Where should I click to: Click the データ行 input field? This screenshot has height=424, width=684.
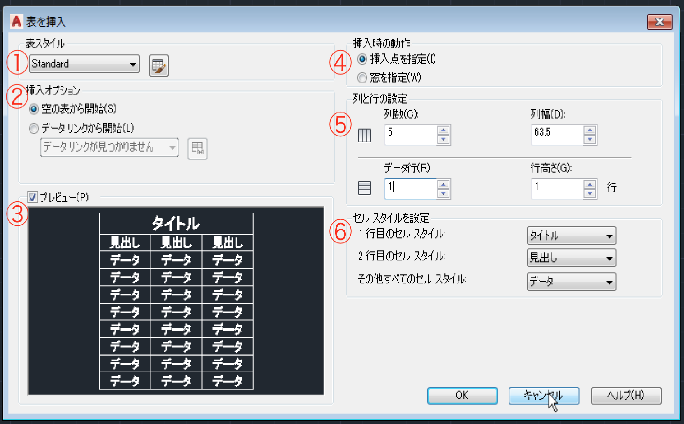point(410,189)
